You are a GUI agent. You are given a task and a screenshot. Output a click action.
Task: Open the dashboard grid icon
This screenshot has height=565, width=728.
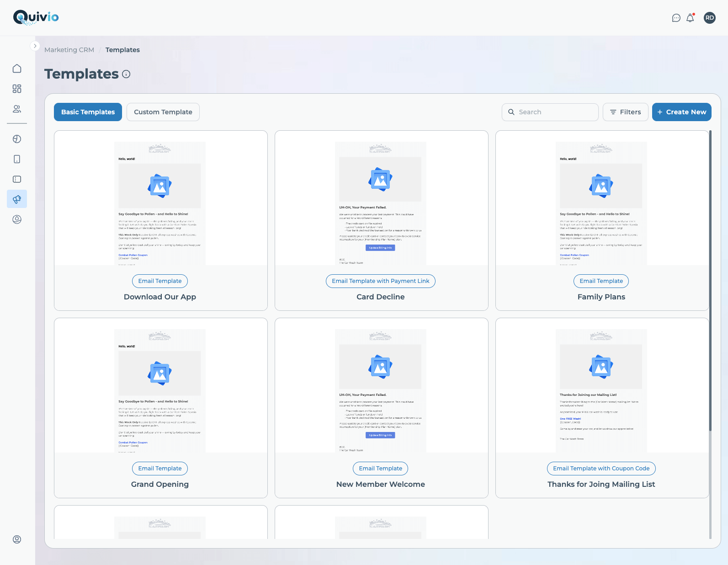tap(17, 89)
